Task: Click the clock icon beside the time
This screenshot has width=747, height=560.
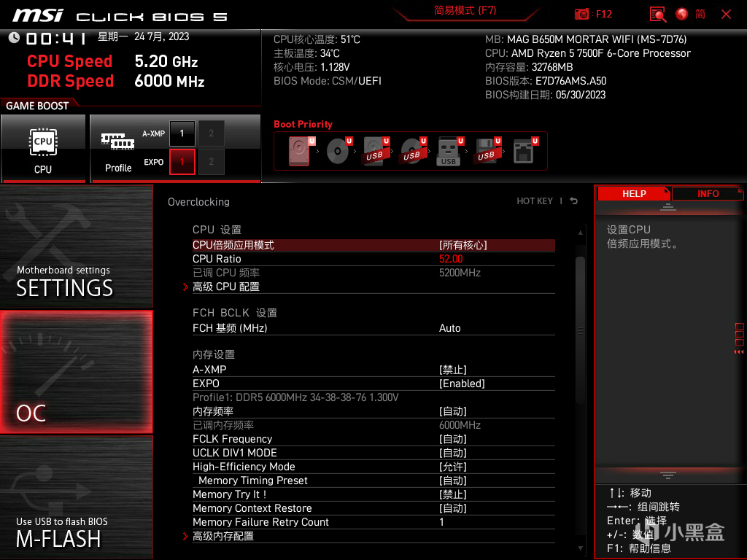Action: tap(14, 38)
